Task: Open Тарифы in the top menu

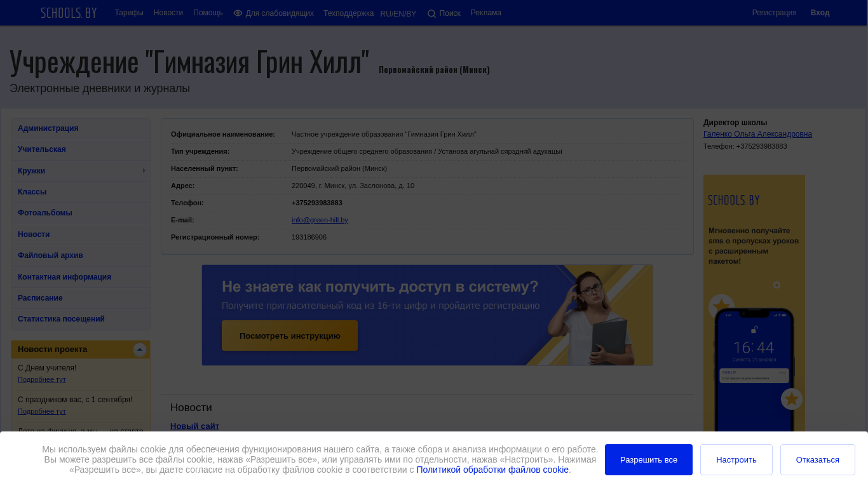Action: (x=129, y=13)
